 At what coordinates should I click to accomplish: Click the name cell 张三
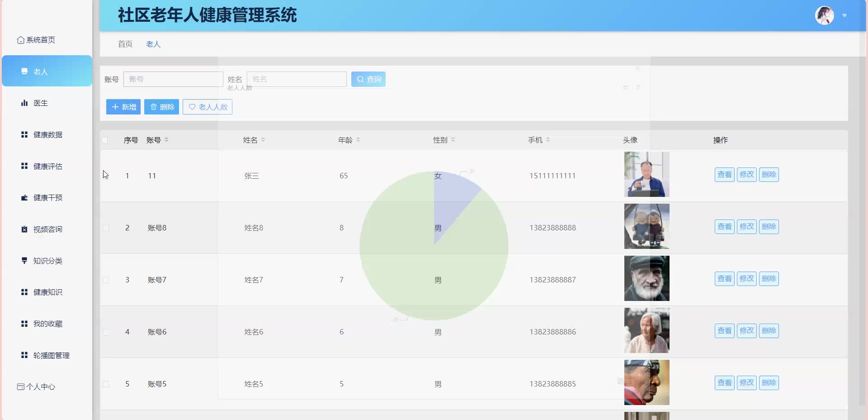click(x=252, y=176)
